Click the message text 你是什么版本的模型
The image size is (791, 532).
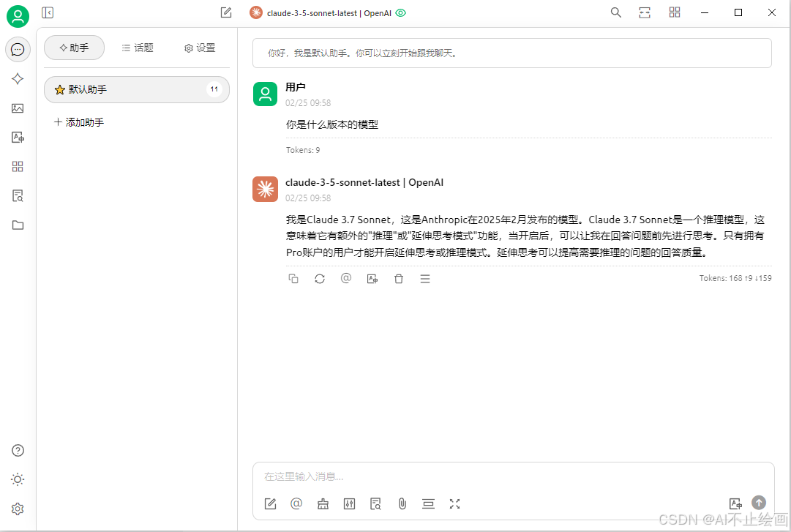pos(332,124)
